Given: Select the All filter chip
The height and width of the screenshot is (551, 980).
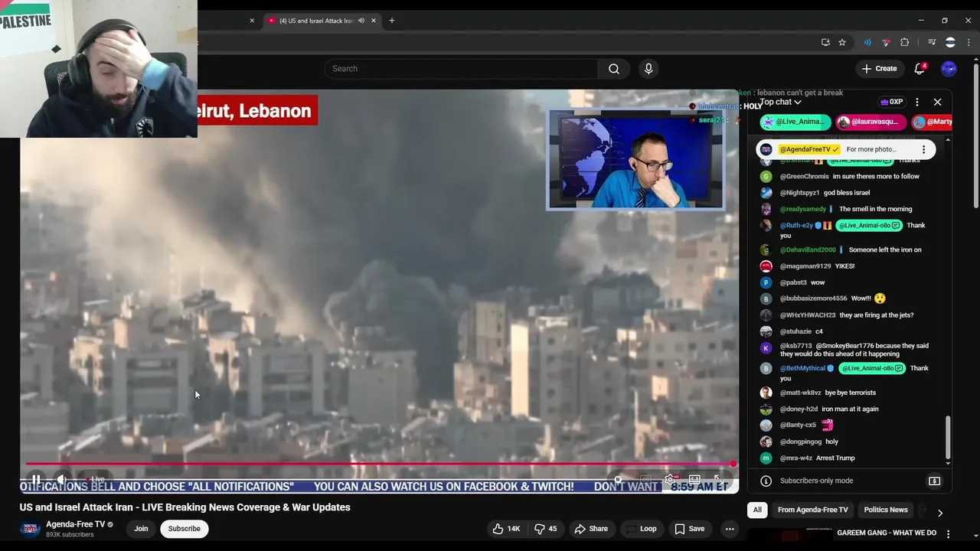Looking at the screenshot, I should pos(757,510).
